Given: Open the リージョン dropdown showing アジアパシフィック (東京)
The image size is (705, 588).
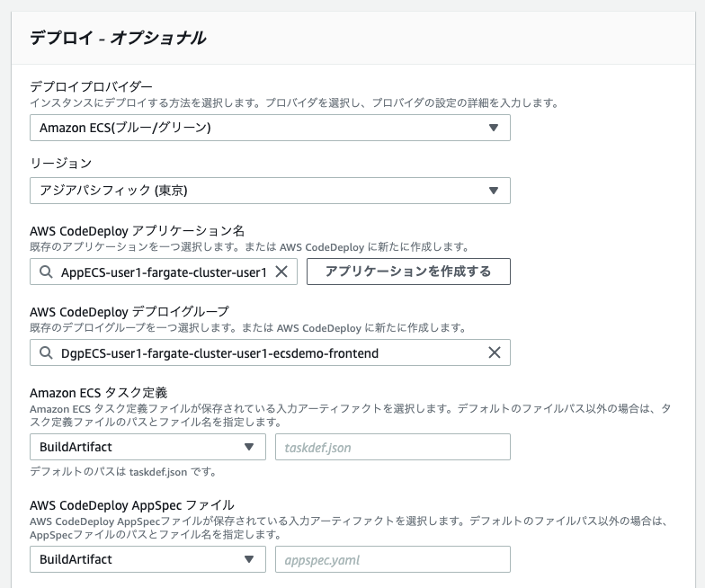Looking at the screenshot, I should [x=270, y=191].
